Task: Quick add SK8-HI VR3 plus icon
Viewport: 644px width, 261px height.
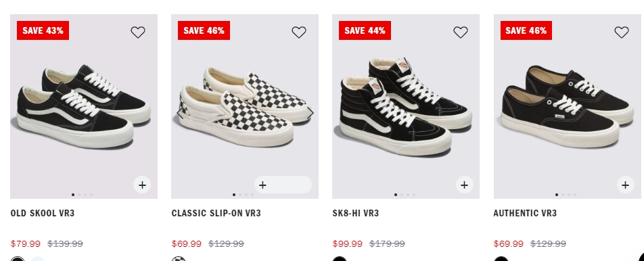Action: [465, 185]
